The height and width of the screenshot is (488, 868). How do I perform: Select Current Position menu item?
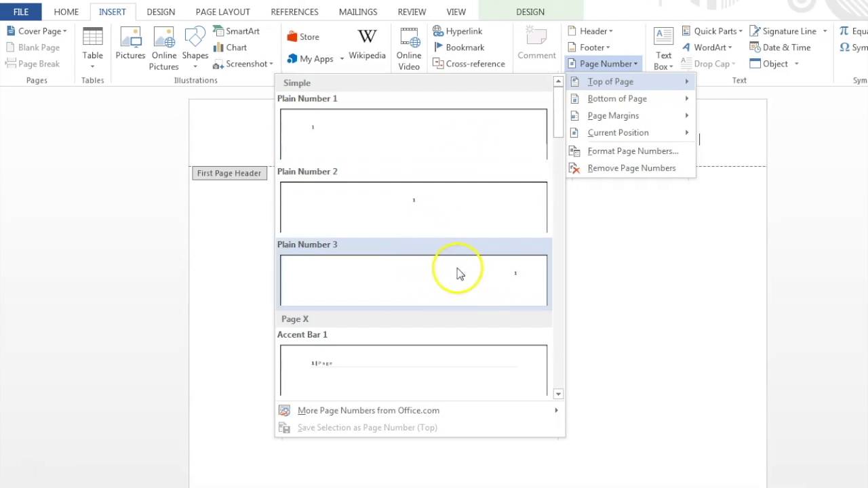point(631,133)
